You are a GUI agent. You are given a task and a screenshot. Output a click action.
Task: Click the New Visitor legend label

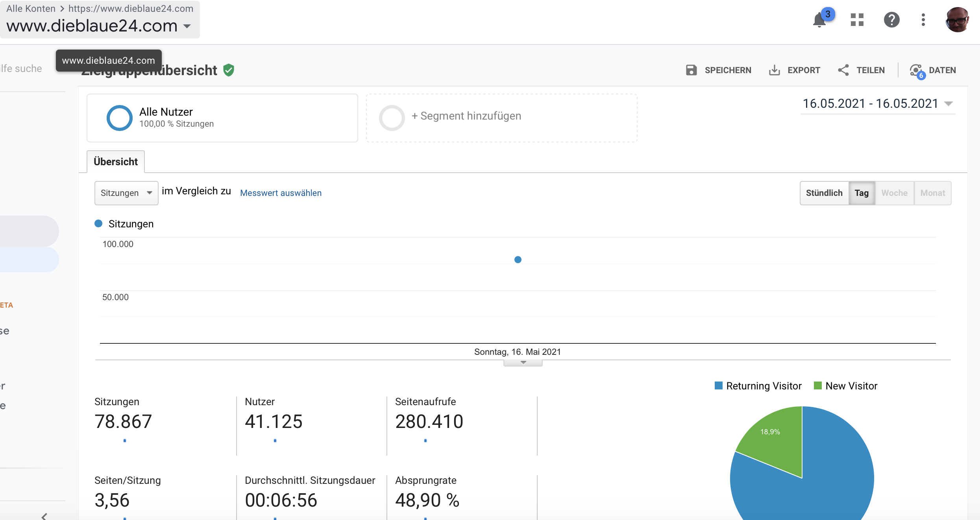851,386
